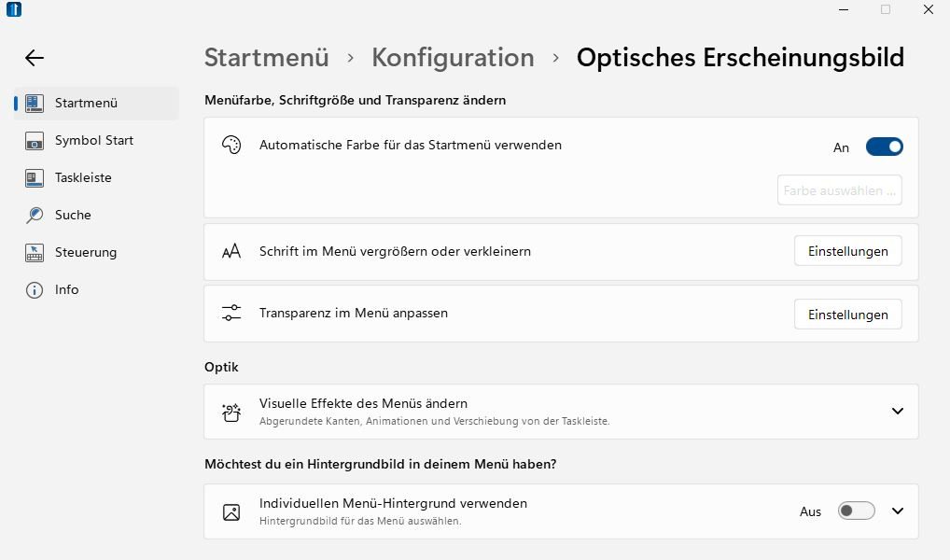Click the font size icon

click(x=231, y=251)
